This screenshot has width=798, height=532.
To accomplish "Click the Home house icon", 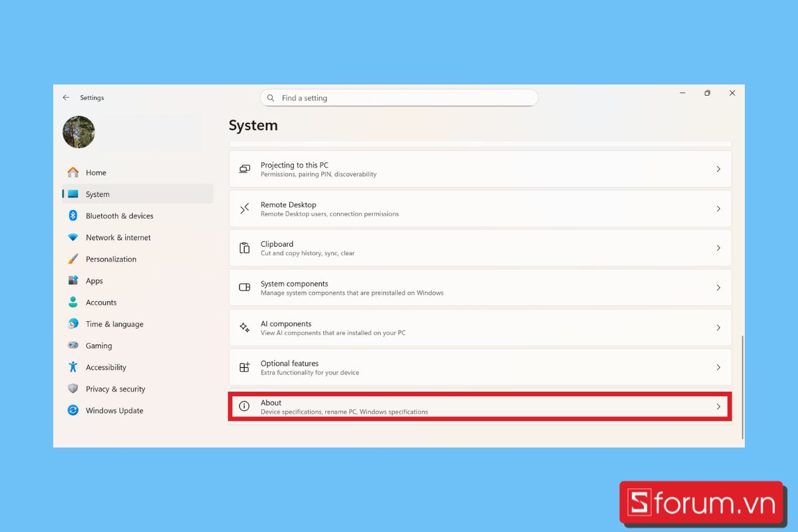I will click(73, 172).
